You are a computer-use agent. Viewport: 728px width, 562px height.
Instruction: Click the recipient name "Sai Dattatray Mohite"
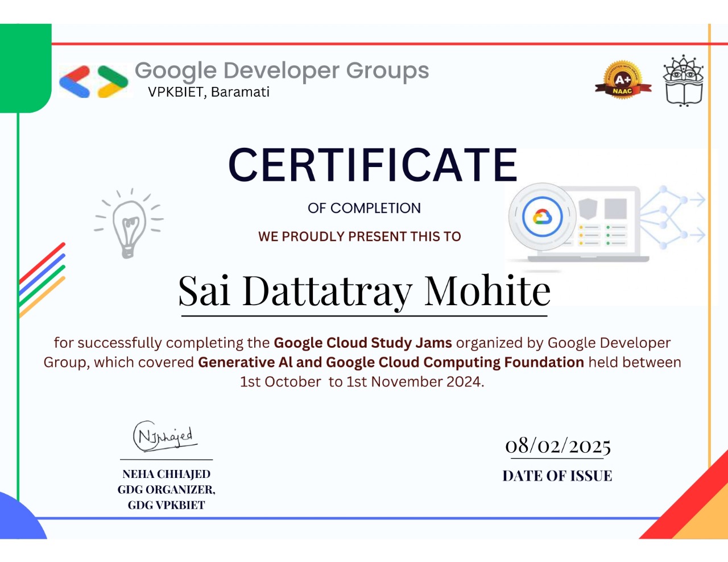365,291
